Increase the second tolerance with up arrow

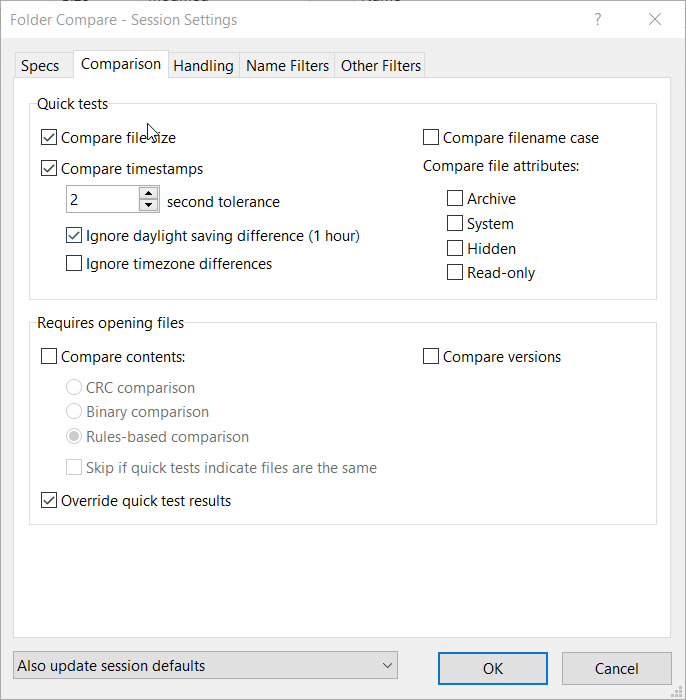[149, 194]
